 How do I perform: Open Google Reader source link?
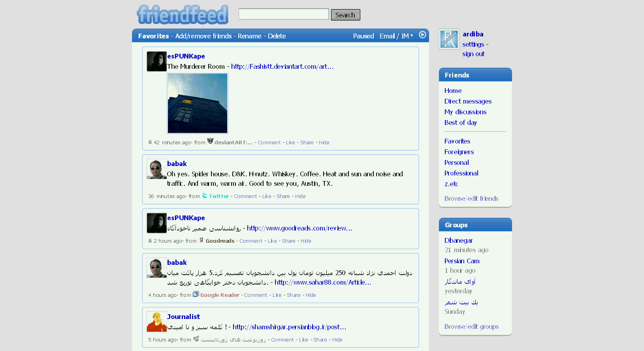[220, 295]
